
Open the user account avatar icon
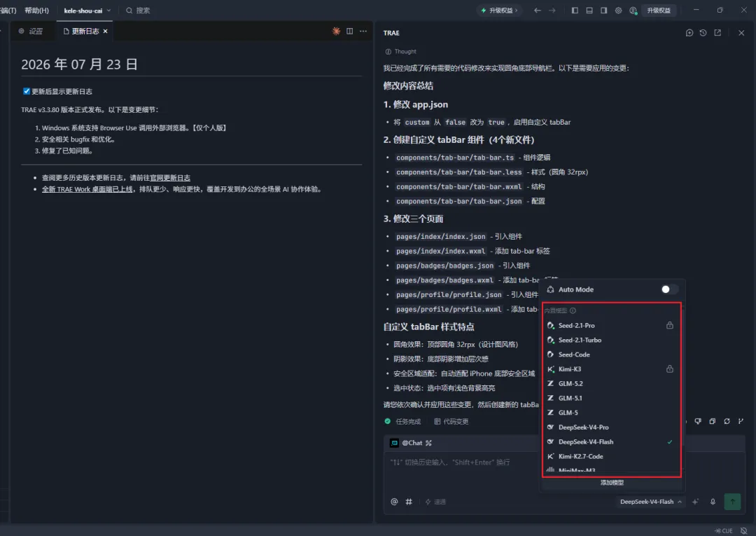point(633,11)
